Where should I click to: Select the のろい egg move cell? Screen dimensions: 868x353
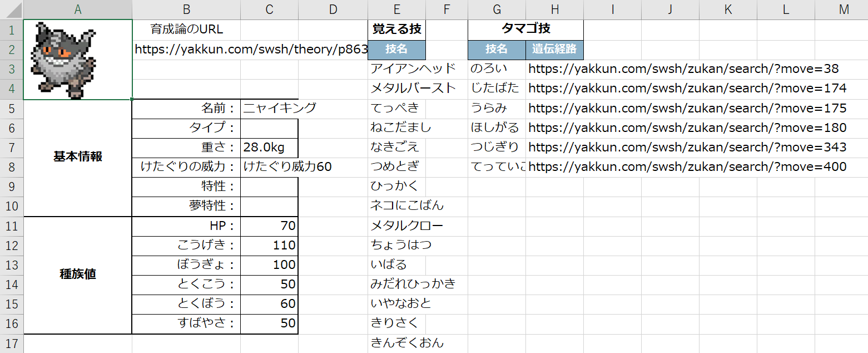(x=497, y=69)
